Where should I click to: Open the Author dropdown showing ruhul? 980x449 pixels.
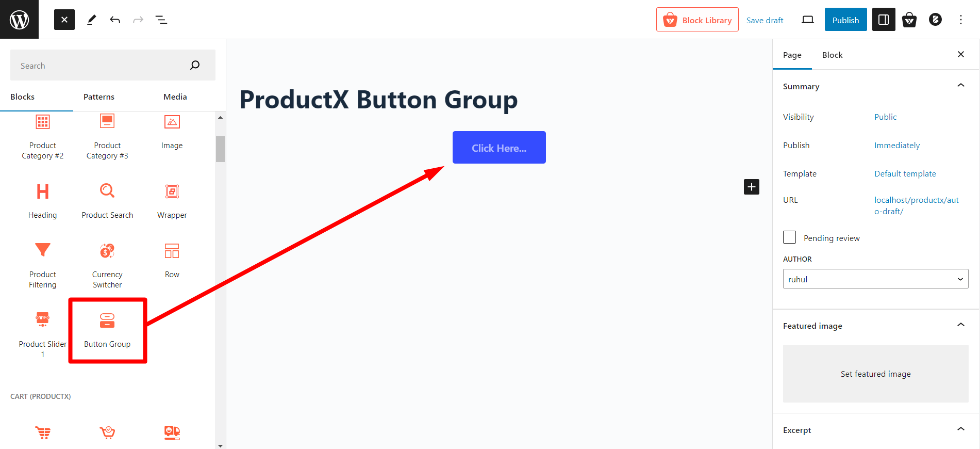[875, 279]
